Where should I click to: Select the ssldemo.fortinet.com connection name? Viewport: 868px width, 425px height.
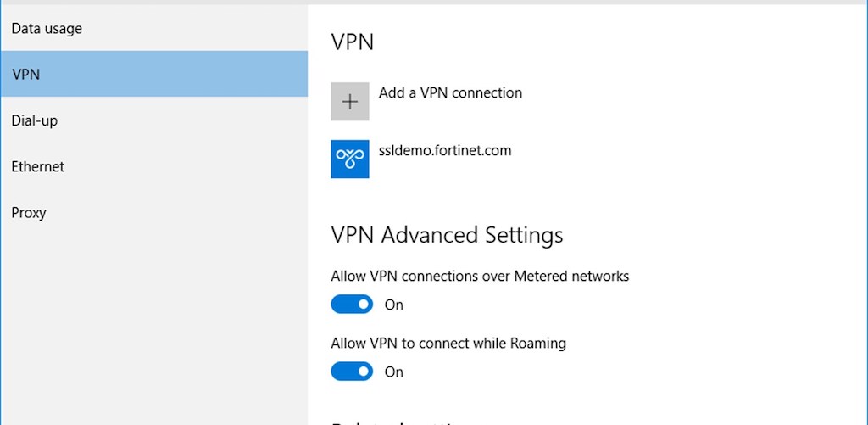click(445, 151)
